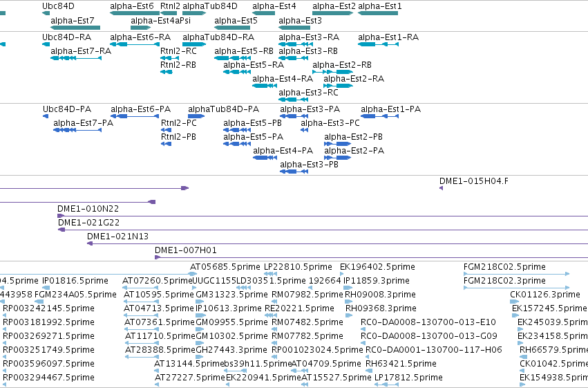Click protein alpha-Est6-PA feature
The height and width of the screenshot is (388, 588).
135,116
